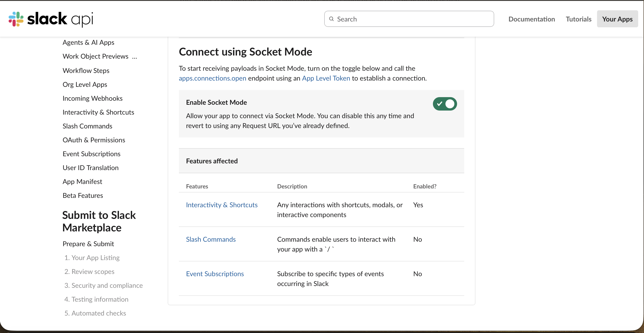Select Interactivity & Shortcuts in sidebar
Viewport: 644px width, 333px height.
[98, 112]
